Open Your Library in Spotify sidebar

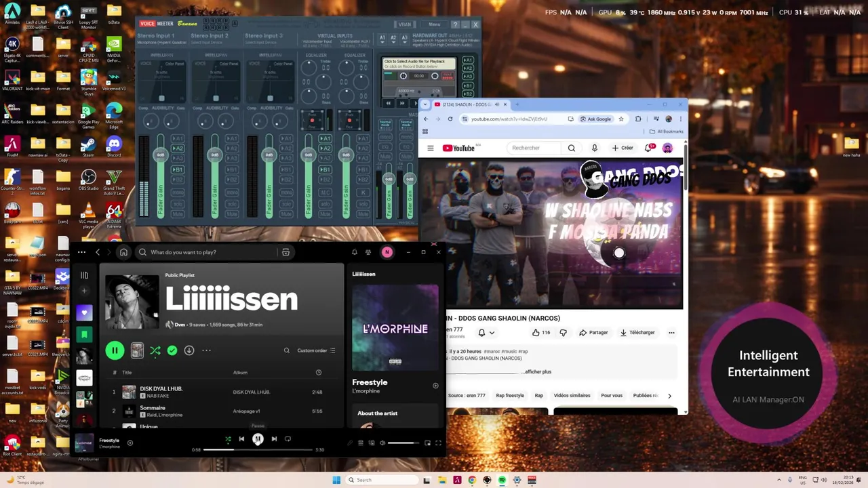point(84,275)
